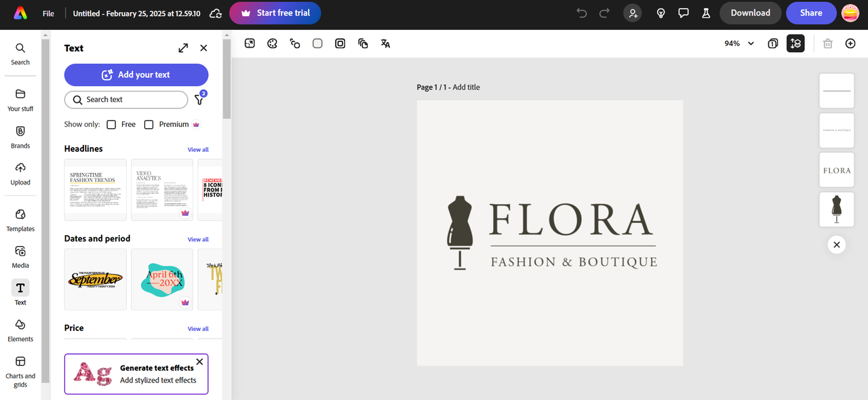This screenshot has width=868, height=400.
Task: Select the FLORA text layer thumbnail
Action: click(x=836, y=171)
